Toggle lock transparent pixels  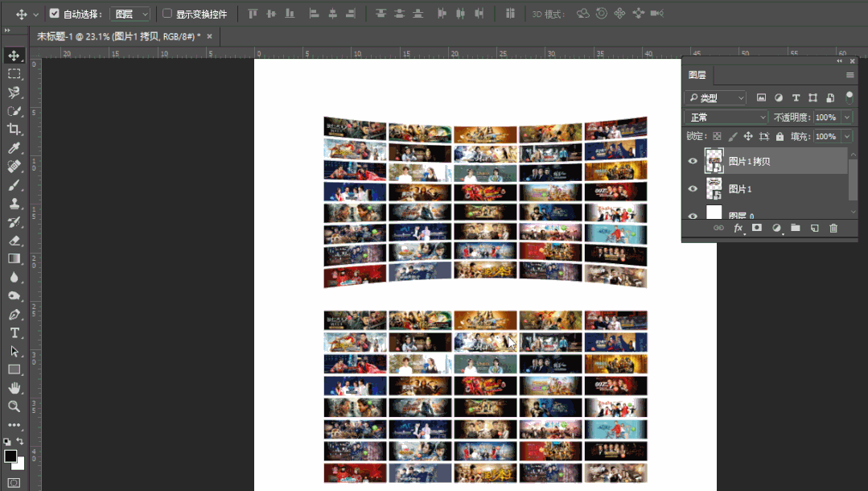717,136
